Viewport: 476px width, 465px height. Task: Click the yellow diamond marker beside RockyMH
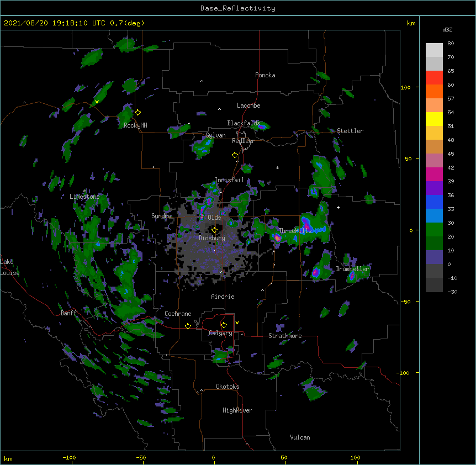pos(138,113)
